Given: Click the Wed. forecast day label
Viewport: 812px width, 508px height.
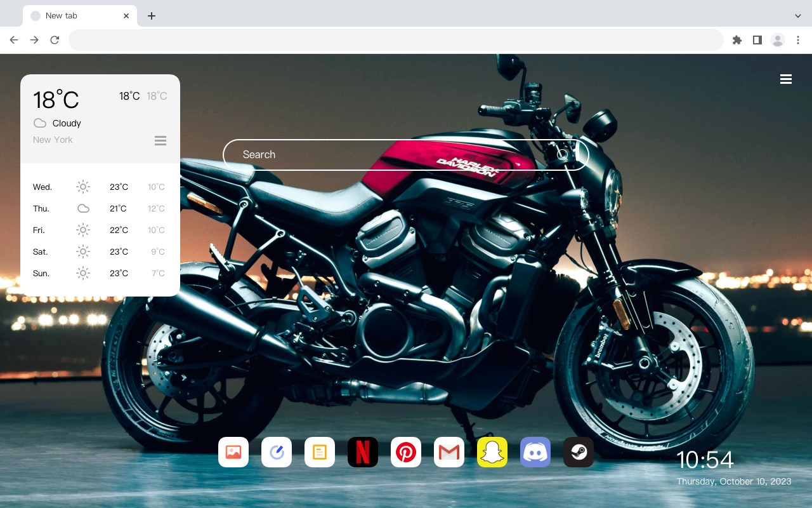Looking at the screenshot, I should point(43,187).
